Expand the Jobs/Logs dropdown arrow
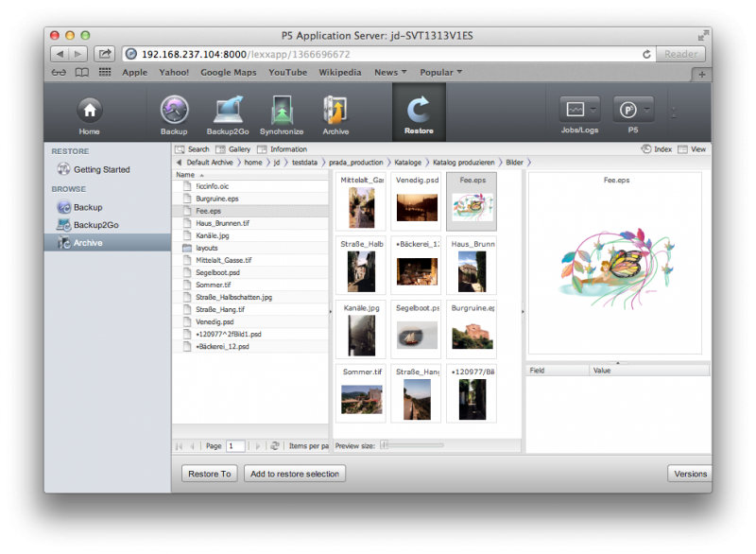The image size is (756, 554). pyautogui.click(x=593, y=110)
